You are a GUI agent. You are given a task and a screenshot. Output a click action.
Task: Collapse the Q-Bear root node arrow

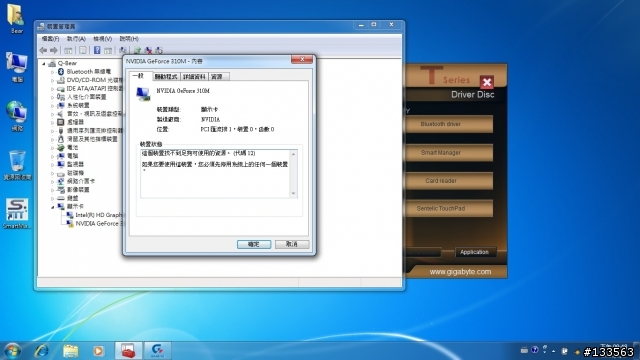pos(44,64)
